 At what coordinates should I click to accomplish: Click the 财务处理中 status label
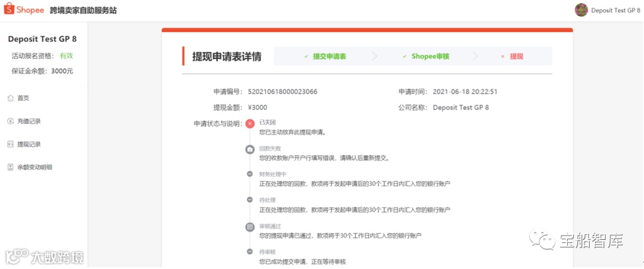(x=273, y=174)
